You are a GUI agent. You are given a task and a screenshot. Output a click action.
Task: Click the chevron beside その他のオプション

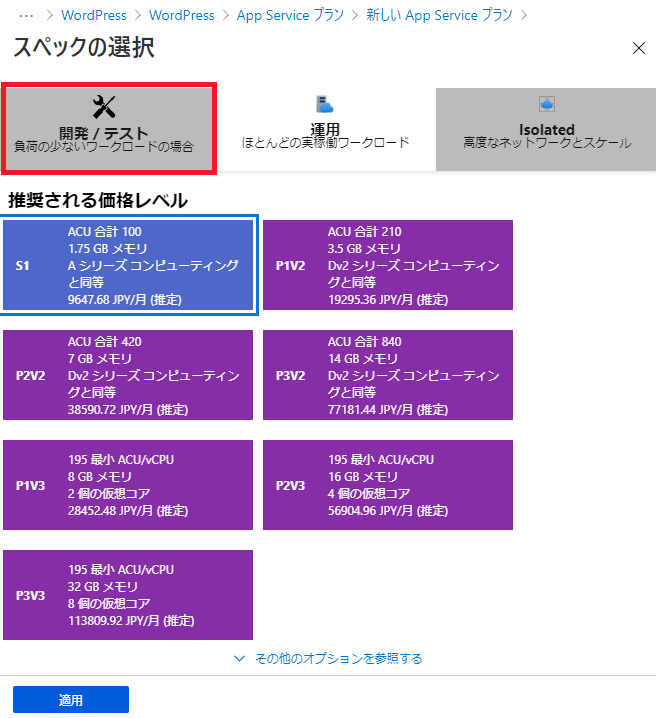[239, 658]
